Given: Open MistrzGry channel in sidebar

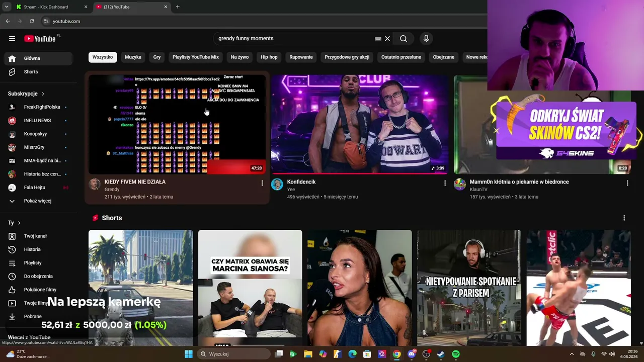Looking at the screenshot, I should pyautogui.click(x=39, y=147).
